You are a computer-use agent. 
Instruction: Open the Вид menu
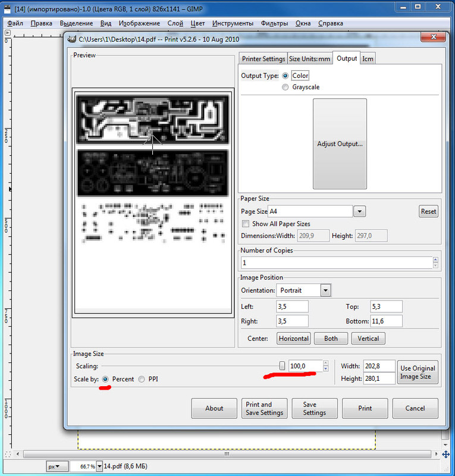click(x=106, y=23)
